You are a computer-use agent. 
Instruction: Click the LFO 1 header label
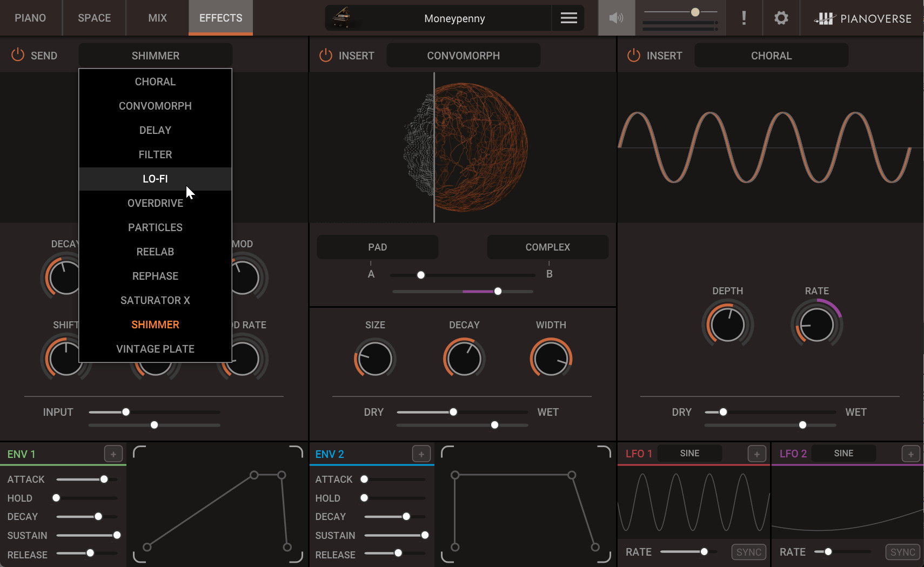tap(639, 454)
